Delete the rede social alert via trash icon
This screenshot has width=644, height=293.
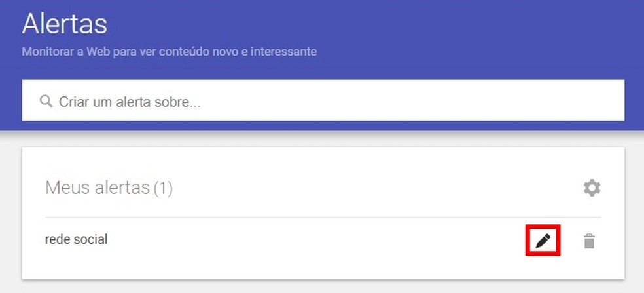(x=590, y=242)
